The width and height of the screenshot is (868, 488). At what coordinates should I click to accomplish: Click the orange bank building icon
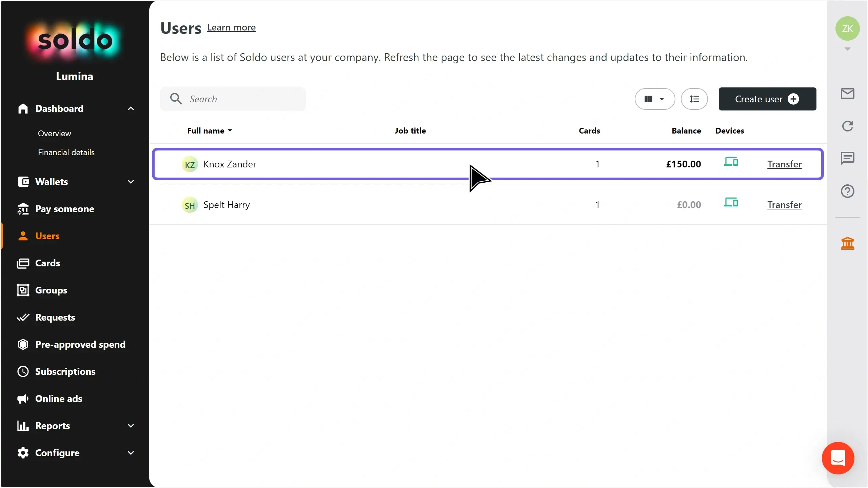[x=847, y=243]
